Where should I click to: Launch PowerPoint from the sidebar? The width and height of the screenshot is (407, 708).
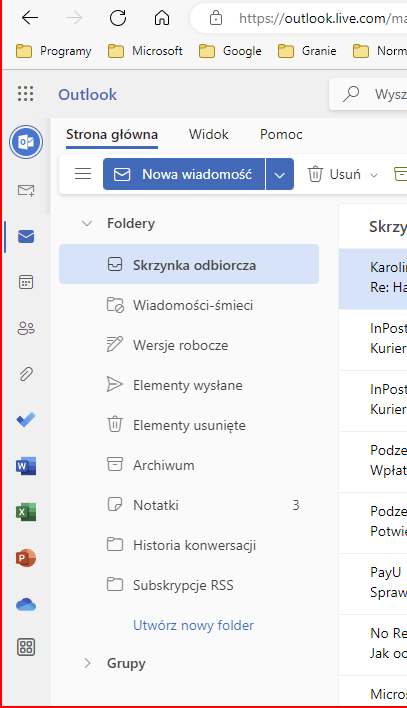(26, 558)
